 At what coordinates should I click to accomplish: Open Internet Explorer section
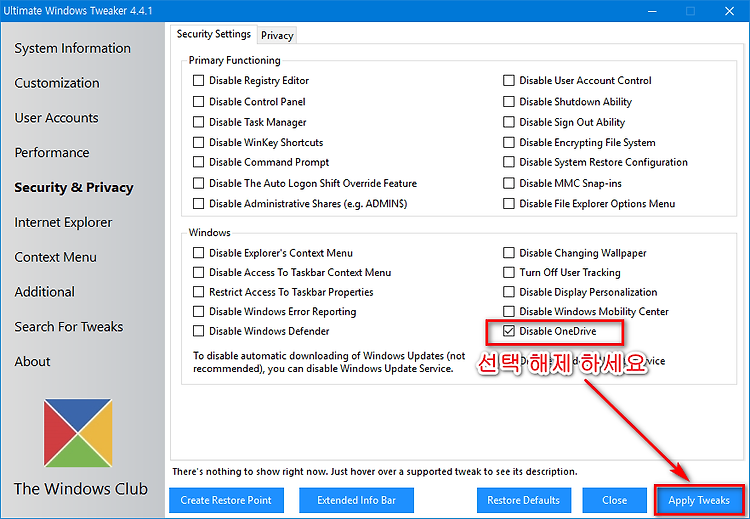coord(63,222)
